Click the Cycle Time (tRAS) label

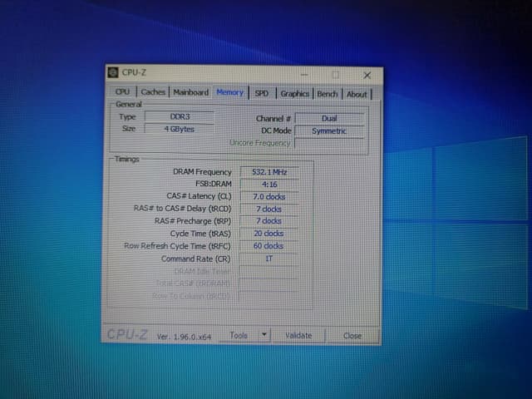point(200,234)
